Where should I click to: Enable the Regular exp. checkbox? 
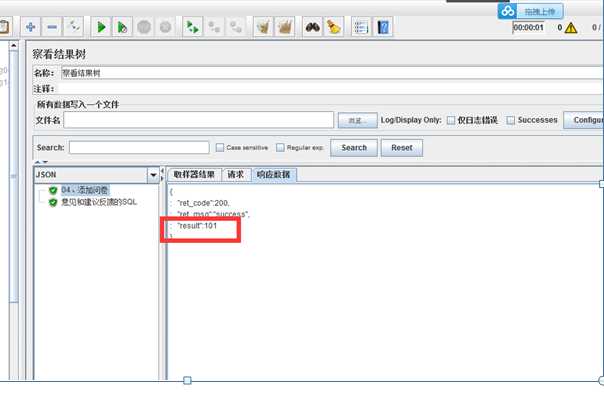point(280,148)
